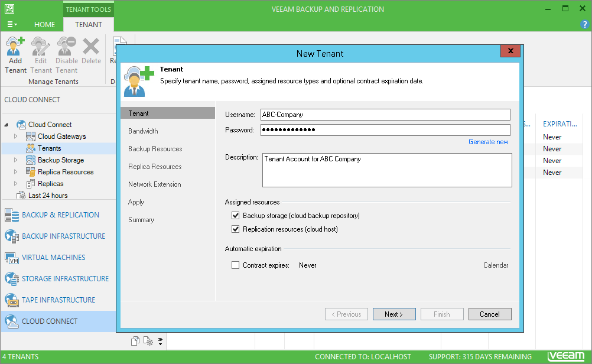
Task: Open Tape Infrastructure view
Action: [x=58, y=300]
